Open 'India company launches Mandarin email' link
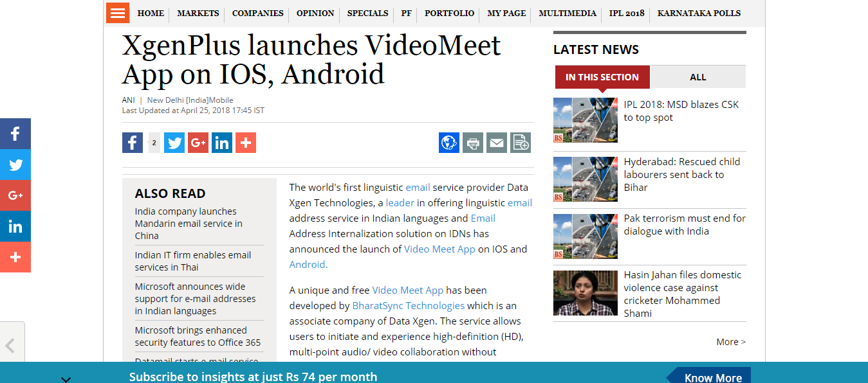The width and height of the screenshot is (868, 383). tap(189, 224)
